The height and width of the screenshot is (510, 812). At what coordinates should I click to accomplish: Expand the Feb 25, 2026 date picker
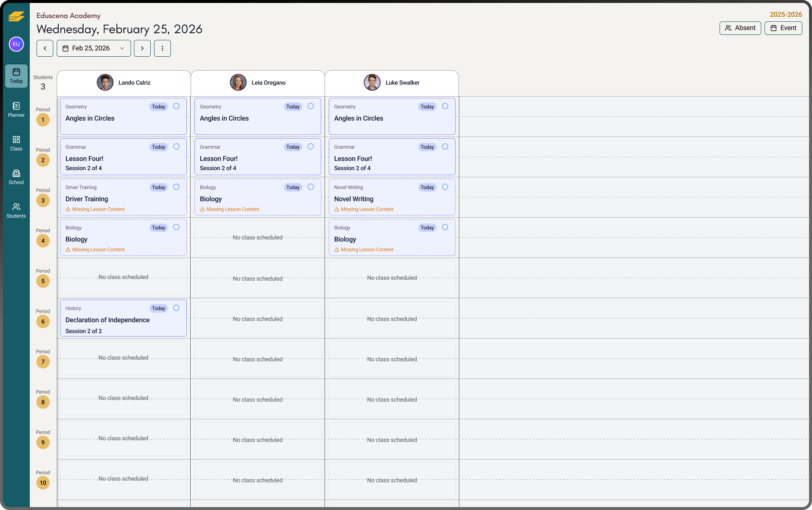click(x=94, y=48)
